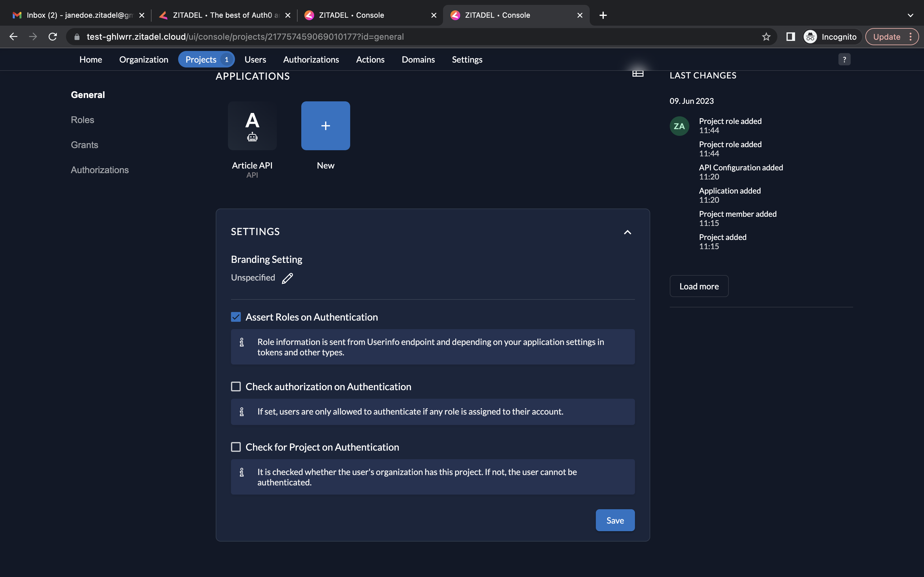Open the Users menu item
This screenshot has width=924, height=577.
255,60
